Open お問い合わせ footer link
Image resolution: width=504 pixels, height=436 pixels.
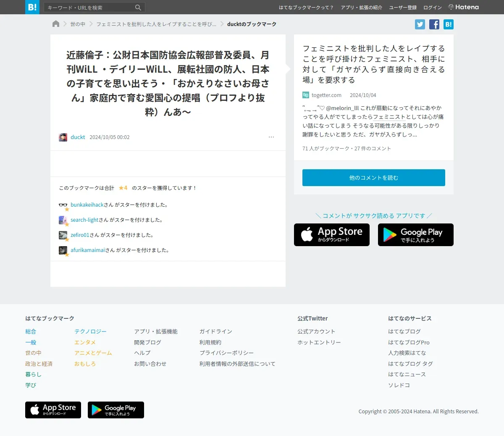coord(150,364)
